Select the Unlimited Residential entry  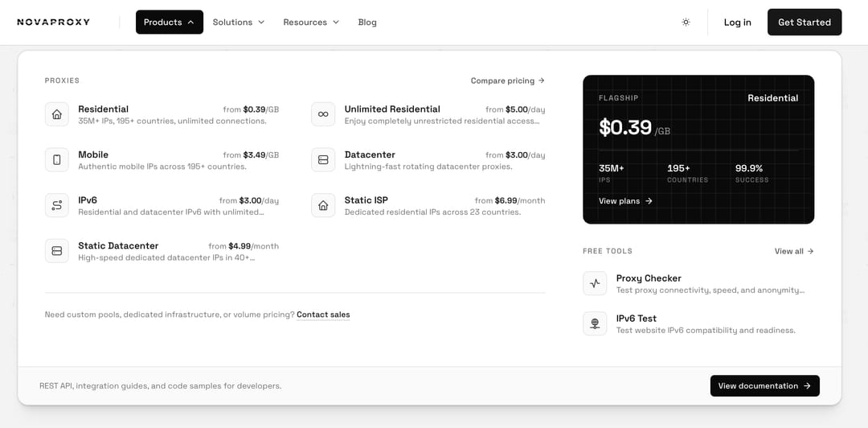tap(428, 114)
